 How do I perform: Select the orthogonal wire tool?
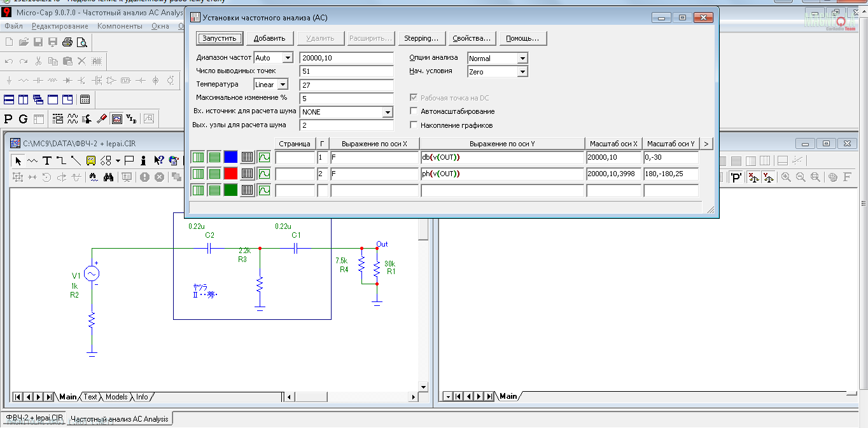pos(62,160)
